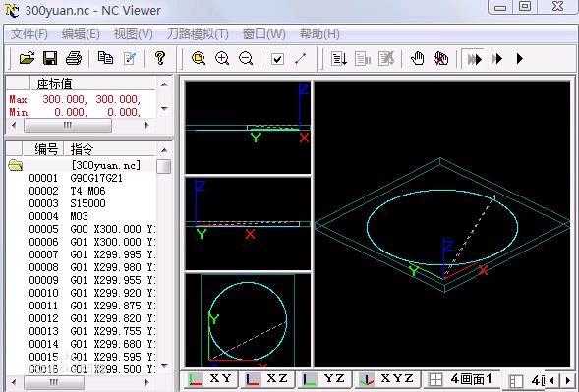Select line 00013 G01 X299.755
579x392 pixels.
click(x=82, y=331)
